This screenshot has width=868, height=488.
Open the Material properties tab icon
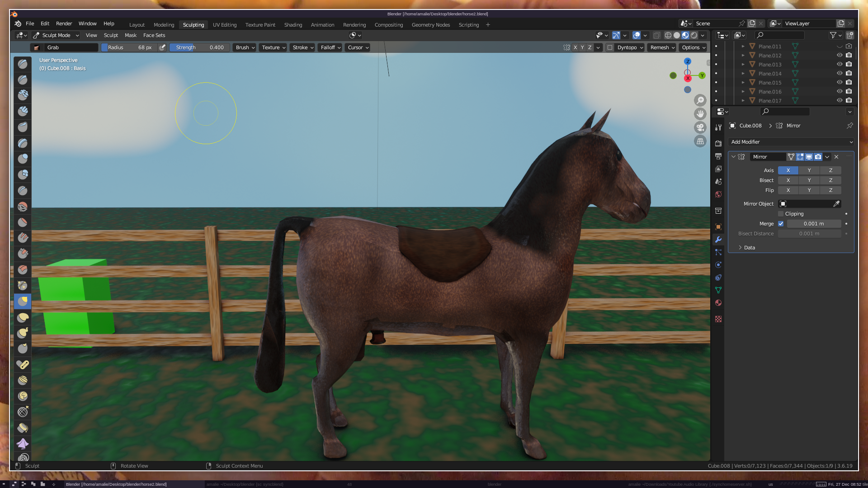click(x=718, y=303)
